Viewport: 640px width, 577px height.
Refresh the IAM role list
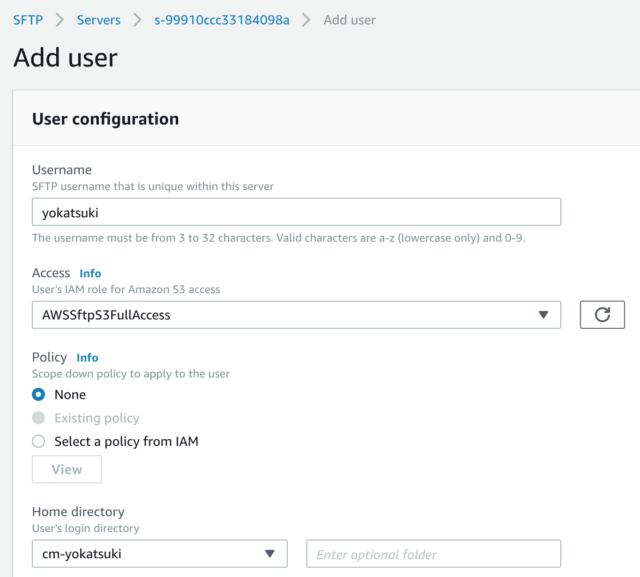click(602, 315)
